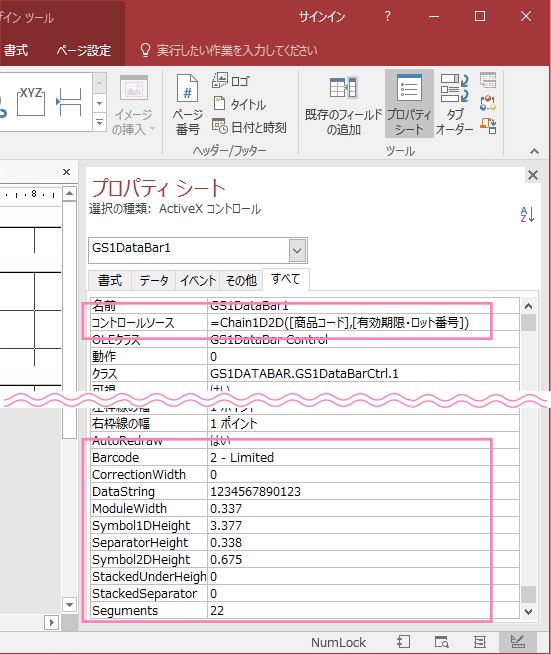Insert a page number control
551x654 pixels.
pyautogui.click(x=187, y=105)
